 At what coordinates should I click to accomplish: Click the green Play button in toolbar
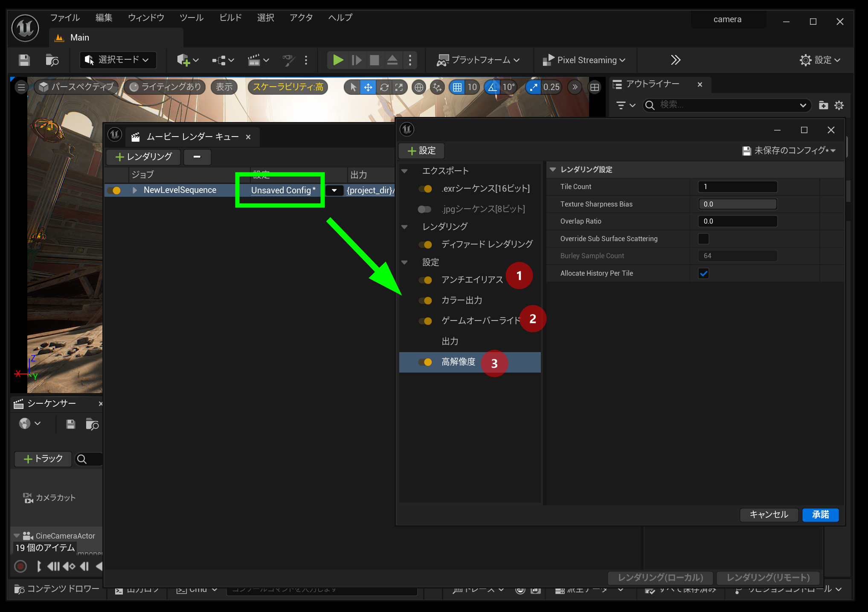point(338,60)
